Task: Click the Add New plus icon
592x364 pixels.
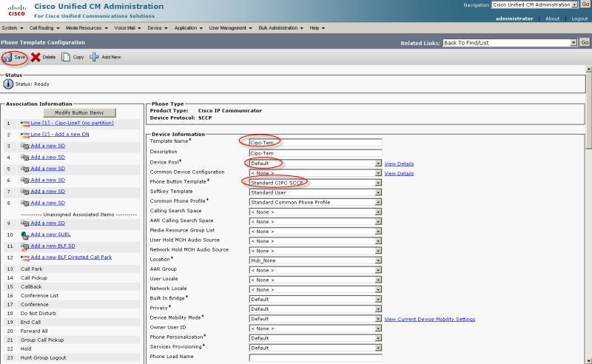Action: (94, 57)
